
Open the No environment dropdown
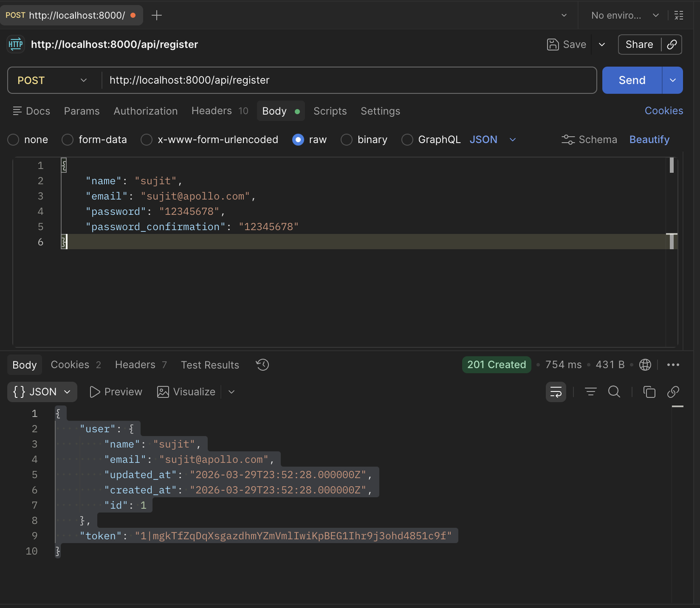tap(625, 15)
